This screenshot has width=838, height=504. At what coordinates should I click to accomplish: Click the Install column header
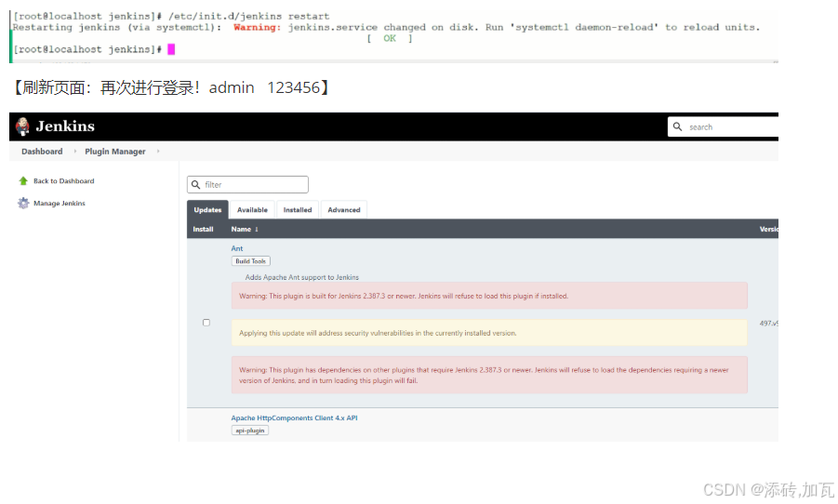pos(203,229)
